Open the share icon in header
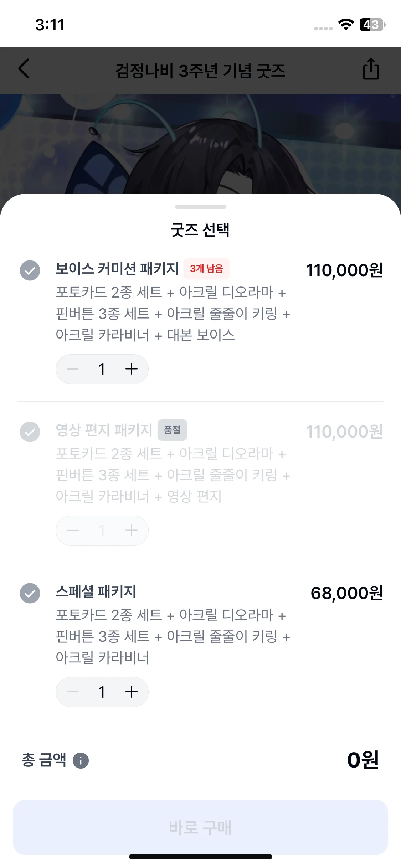Screen dimensions: 401x868 coord(371,69)
